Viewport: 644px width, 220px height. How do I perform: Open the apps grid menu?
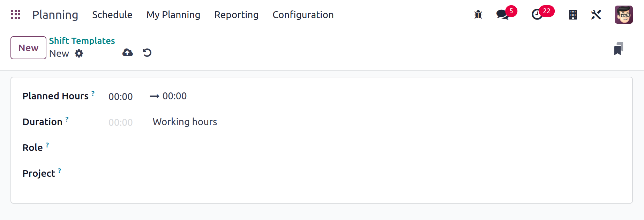coord(16,15)
